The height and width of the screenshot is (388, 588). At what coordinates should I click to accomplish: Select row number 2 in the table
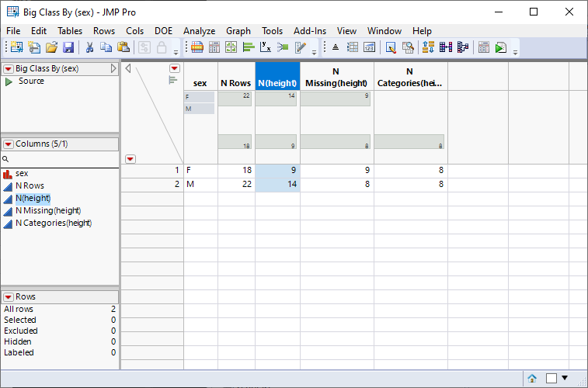pos(152,184)
